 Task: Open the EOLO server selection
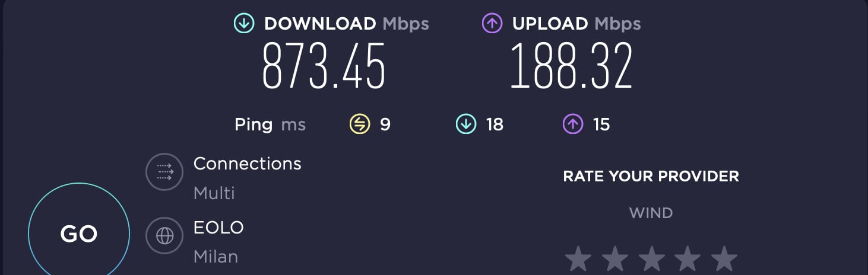218,228
